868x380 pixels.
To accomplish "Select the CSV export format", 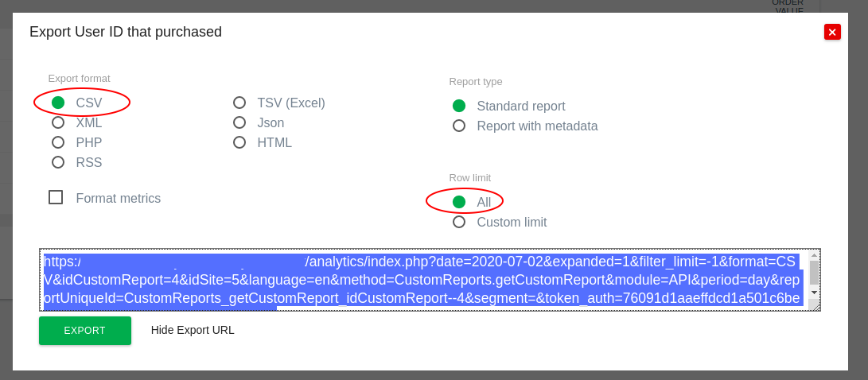I will click(58, 103).
